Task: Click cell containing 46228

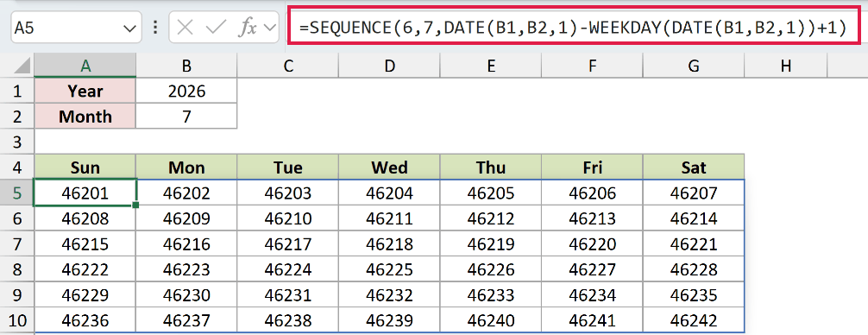Action: pyautogui.click(x=694, y=269)
